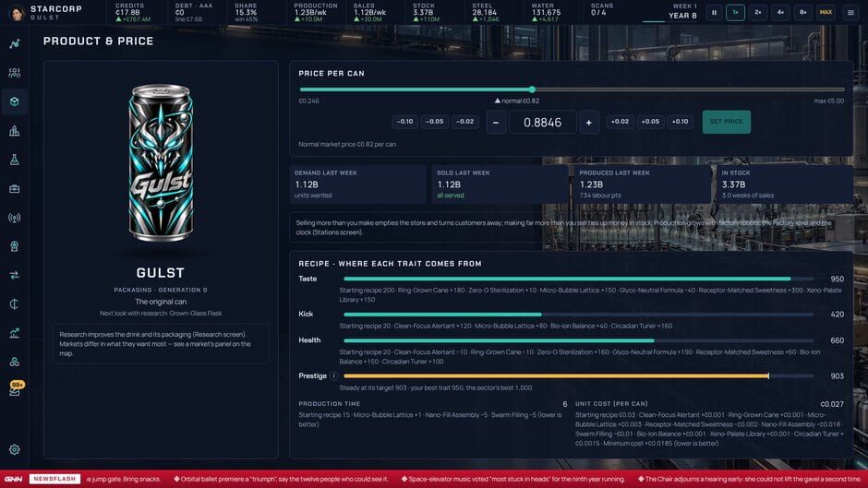Image resolution: width=868 pixels, height=488 pixels.
Task: Open the inbox icon with 99+ badge
Action: (15, 389)
